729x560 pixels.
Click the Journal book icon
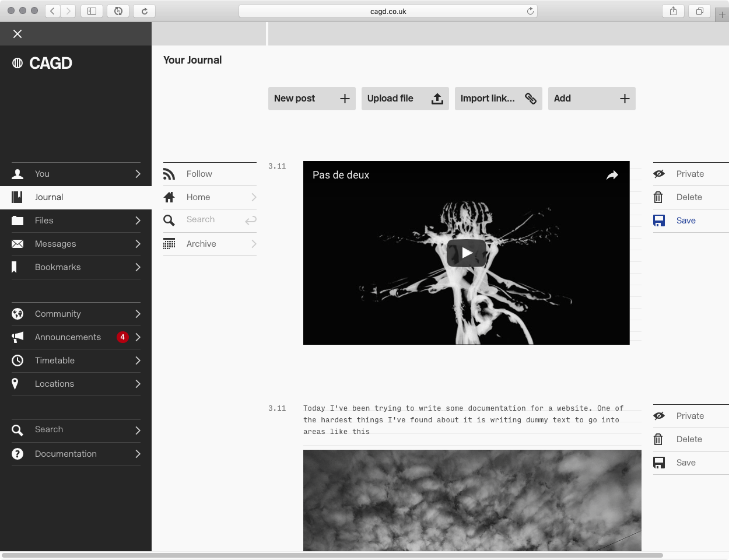[x=17, y=197]
